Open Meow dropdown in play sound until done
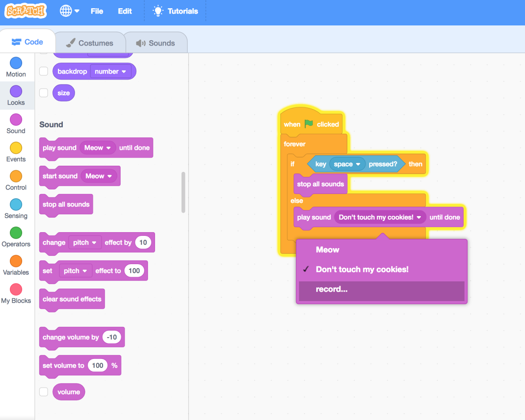 pos(97,148)
